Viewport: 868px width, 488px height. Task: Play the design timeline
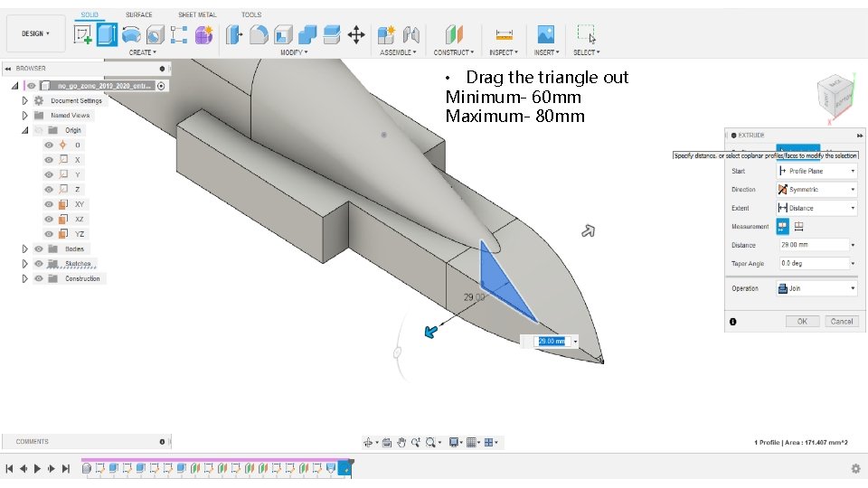point(37,469)
